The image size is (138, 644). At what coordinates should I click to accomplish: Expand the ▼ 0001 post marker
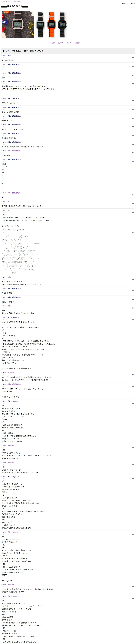pos(4,56)
